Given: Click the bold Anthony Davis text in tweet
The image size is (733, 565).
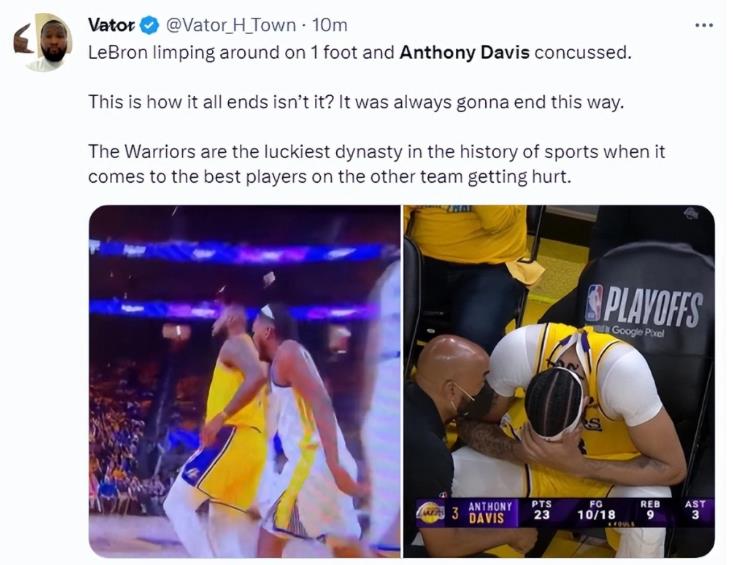Looking at the screenshot, I should point(464,52).
